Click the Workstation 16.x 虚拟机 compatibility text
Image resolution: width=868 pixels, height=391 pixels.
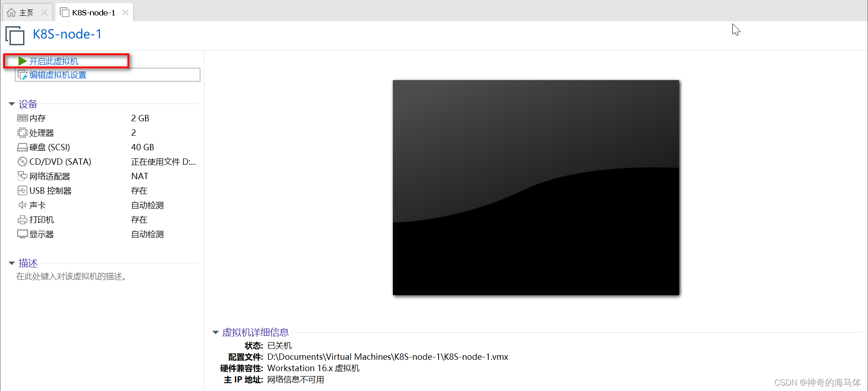click(313, 368)
